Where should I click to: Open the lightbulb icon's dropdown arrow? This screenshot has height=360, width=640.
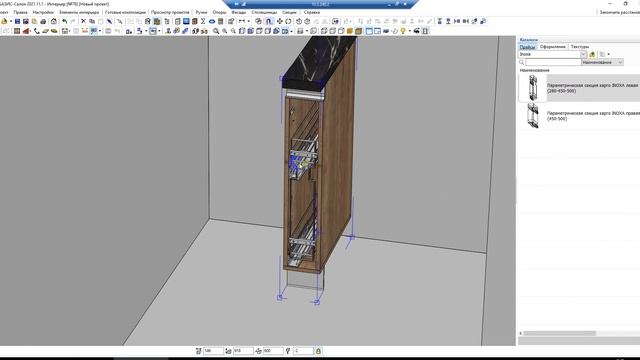[x=409, y=31]
